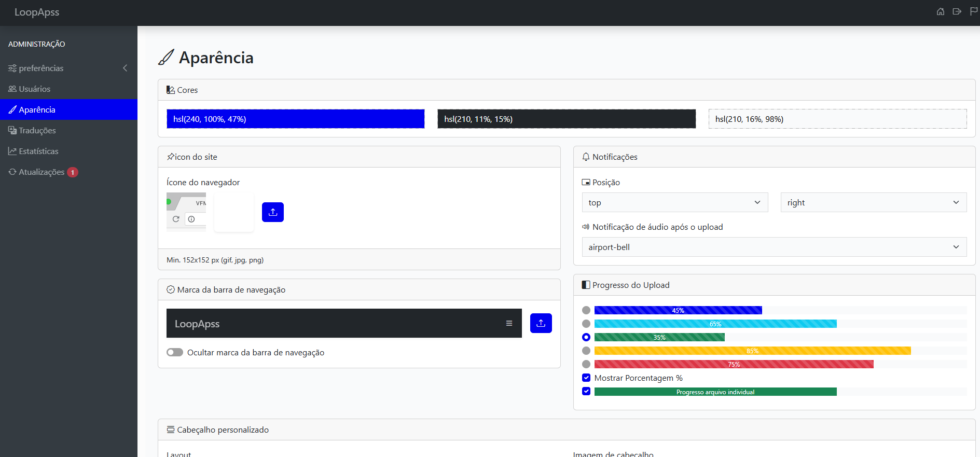The height and width of the screenshot is (457, 980).
Task: Select the yellow 85% progress style radio
Action: (x=586, y=351)
